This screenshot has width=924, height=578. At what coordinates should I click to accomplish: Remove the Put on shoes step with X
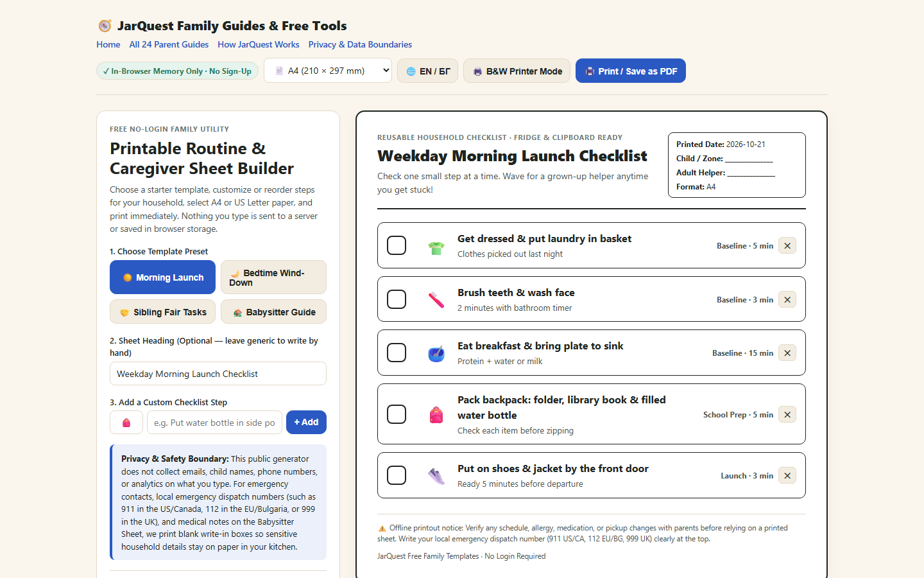pyautogui.click(x=787, y=475)
